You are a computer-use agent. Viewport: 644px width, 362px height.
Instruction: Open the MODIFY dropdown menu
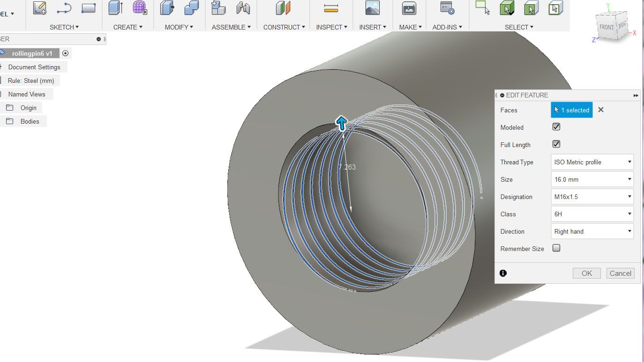pyautogui.click(x=179, y=27)
